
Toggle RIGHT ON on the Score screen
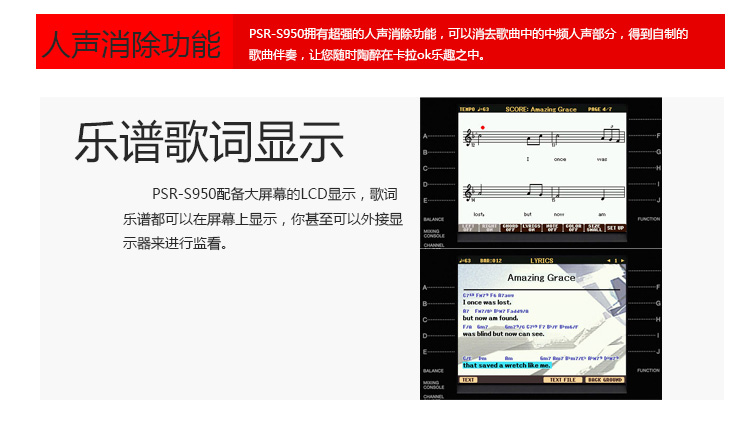pos(489,228)
